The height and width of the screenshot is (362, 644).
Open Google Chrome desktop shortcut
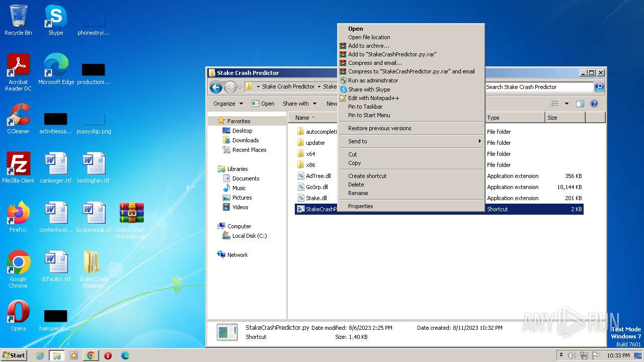tap(18, 269)
